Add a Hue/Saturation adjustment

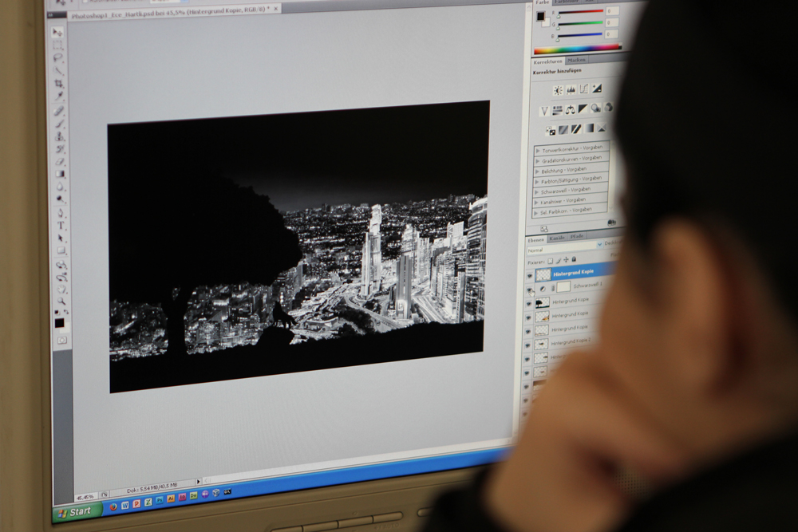pos(557,110)
